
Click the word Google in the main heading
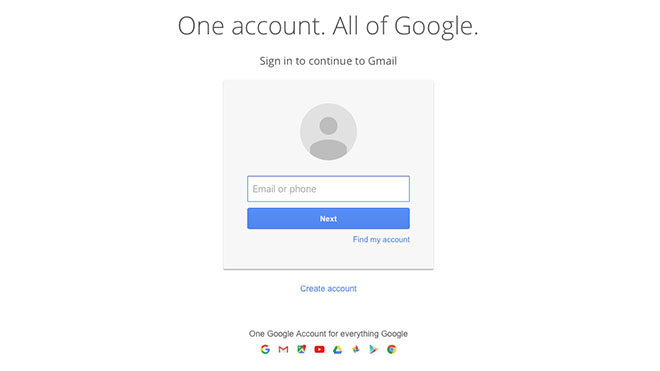click(x=436, y=27)
